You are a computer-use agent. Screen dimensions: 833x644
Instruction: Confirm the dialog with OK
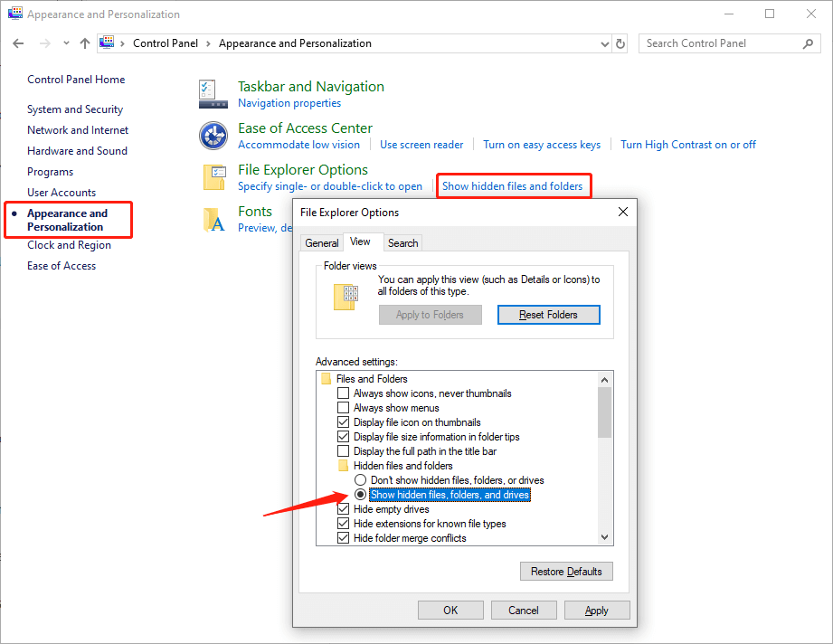click(450, 610)
